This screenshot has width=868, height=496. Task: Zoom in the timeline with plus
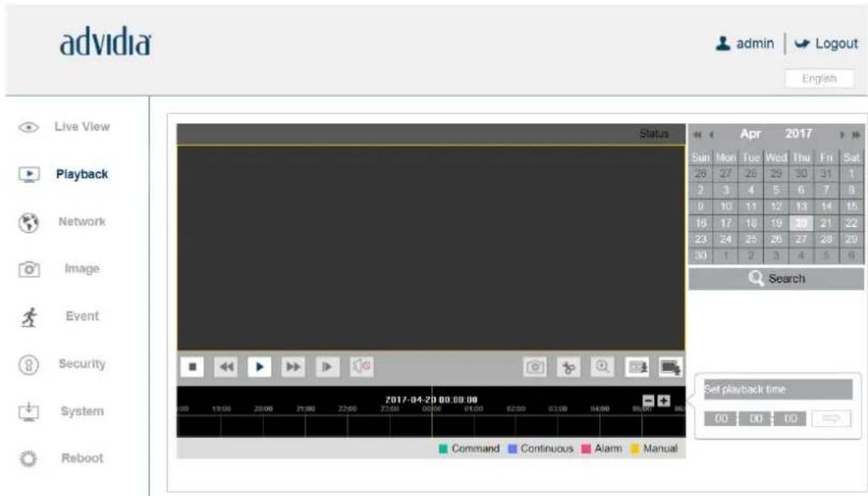click(664, 400)
